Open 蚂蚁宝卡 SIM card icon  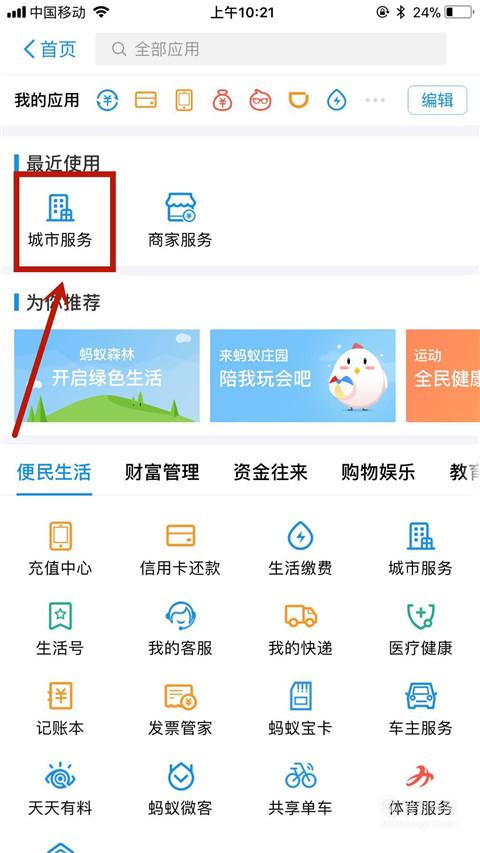point(300,696)
